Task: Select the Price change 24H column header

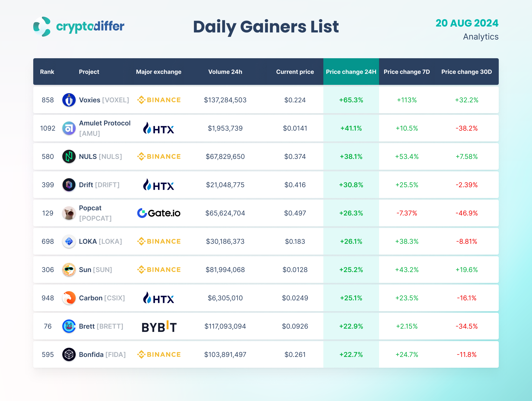Action: click(351, 72)
